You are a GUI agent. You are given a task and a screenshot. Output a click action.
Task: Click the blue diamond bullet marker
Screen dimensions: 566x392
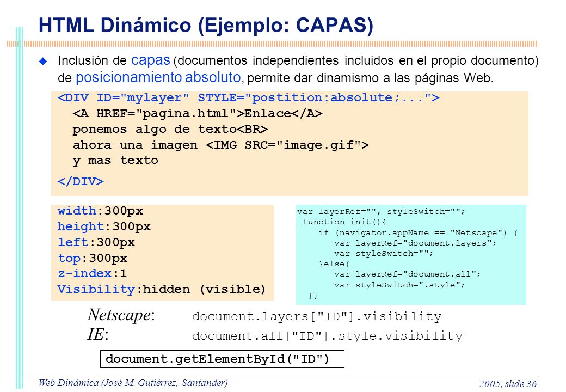pos(44,61)
